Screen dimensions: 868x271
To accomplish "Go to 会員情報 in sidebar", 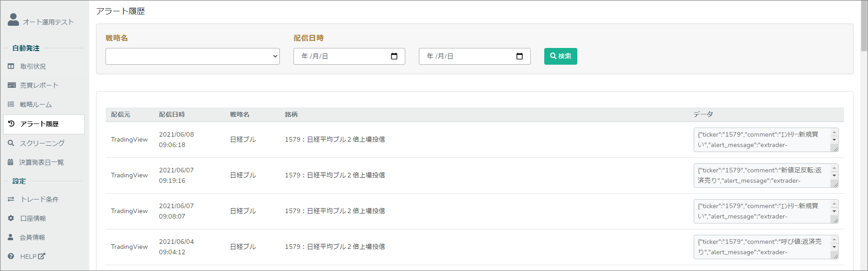I will click(x=32, y=237).
